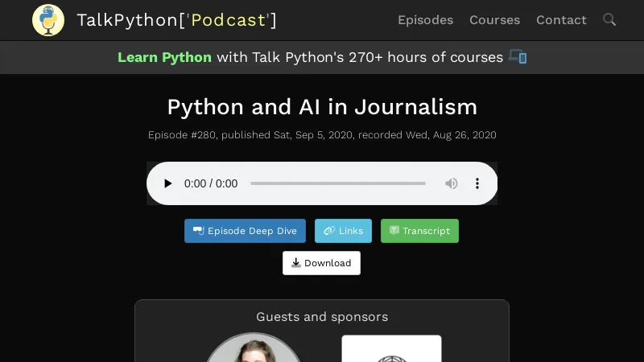Click the devices icon in courses banner
The height and width of the screenshot is (362, 644).
(518, 57)
